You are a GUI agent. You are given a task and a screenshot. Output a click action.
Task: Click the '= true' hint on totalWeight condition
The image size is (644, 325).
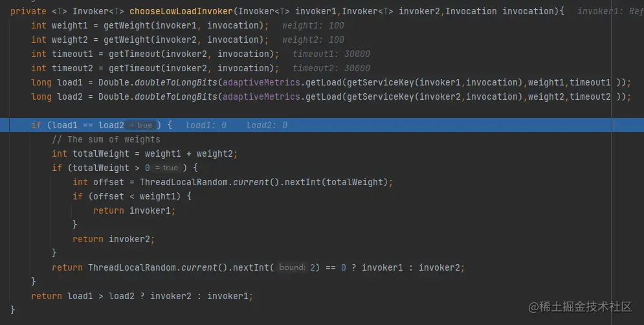coord(166,168)
